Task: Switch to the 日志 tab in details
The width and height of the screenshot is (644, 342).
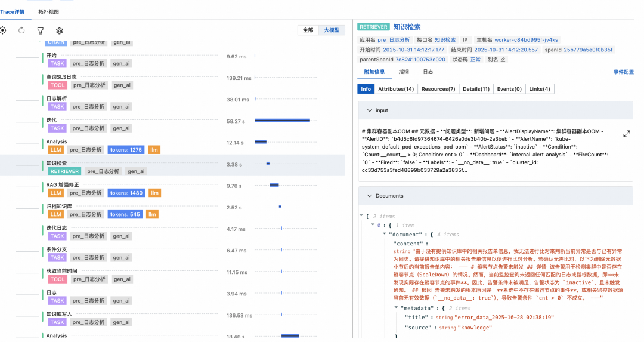Action: [428, 72]
